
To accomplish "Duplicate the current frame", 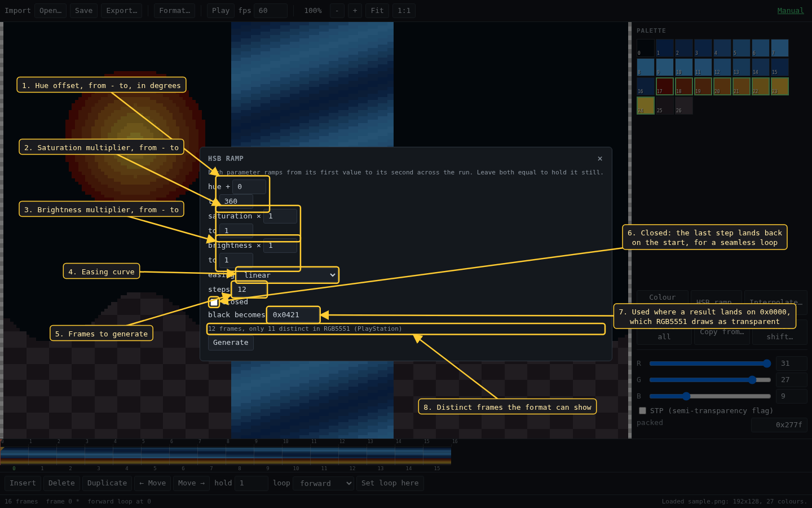I will coord(107,483).
